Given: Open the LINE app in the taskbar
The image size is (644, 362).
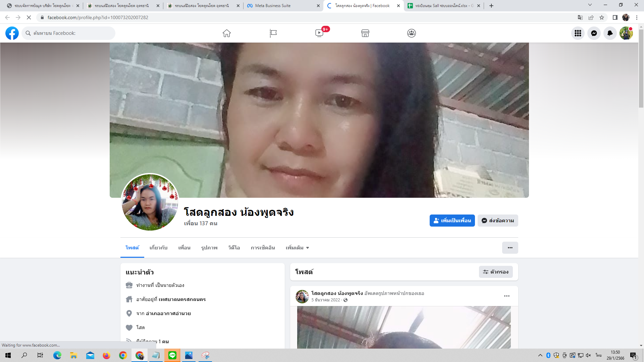Looking at the screenshot, I should [x=172, y=355].
